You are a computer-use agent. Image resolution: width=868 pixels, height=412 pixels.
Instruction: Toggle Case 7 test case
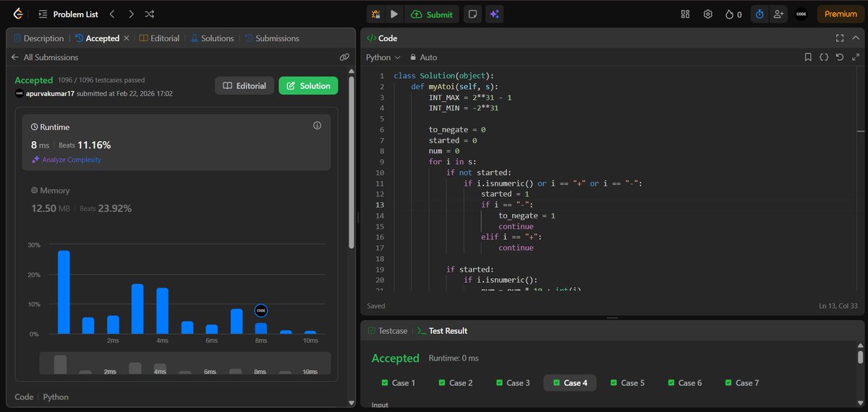tap(741, 382)
